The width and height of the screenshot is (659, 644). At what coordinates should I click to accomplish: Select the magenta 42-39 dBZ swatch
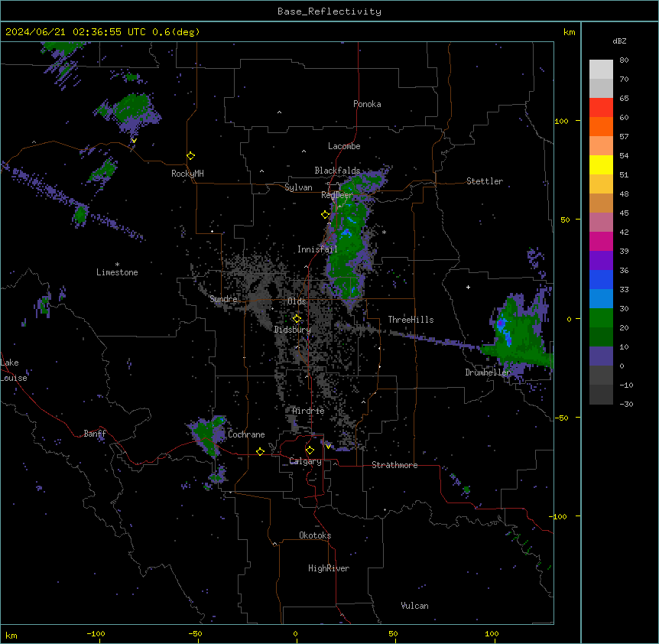click(x=601, y=241)
